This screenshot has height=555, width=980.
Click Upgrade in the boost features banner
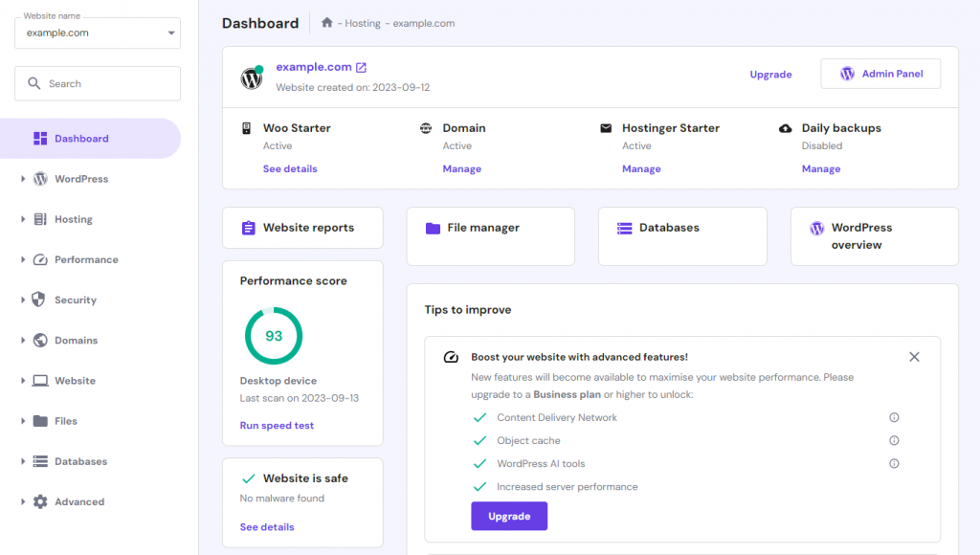click(509, 516)
